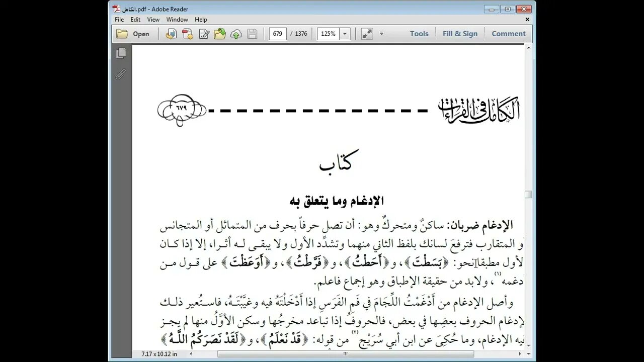
Task: Click the cloud upload icon
Action: click(x=236, y=34)
